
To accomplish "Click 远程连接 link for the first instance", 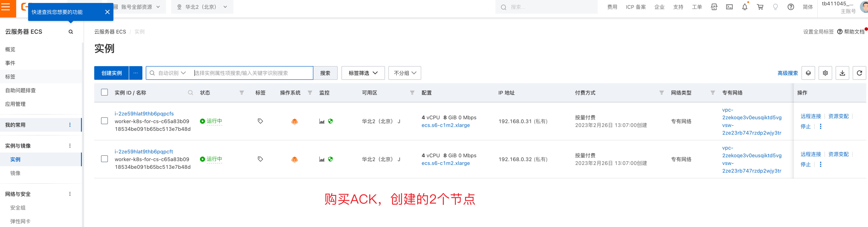I will click(810, 116).
